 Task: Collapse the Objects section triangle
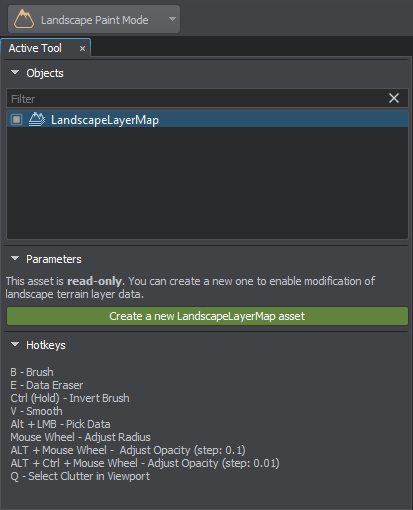click(x=15, y=72)
